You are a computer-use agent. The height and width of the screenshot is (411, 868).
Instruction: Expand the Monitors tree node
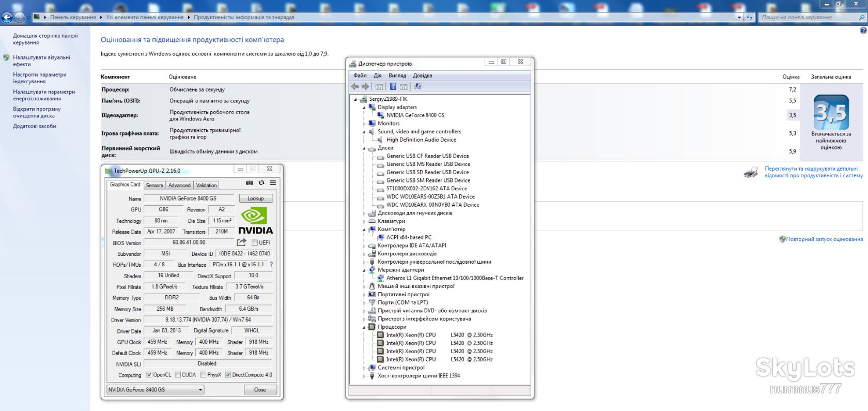coord(364,124)
